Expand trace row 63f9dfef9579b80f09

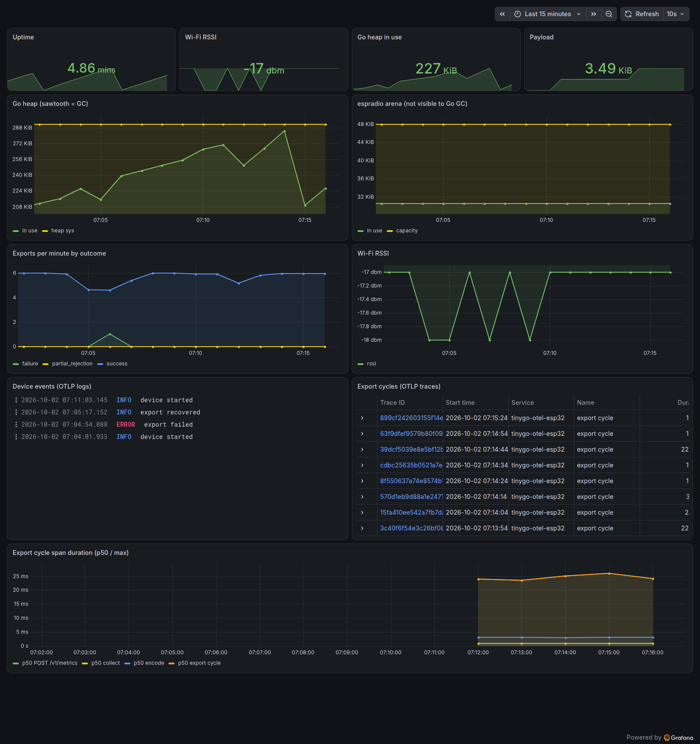tap(362, 434)
